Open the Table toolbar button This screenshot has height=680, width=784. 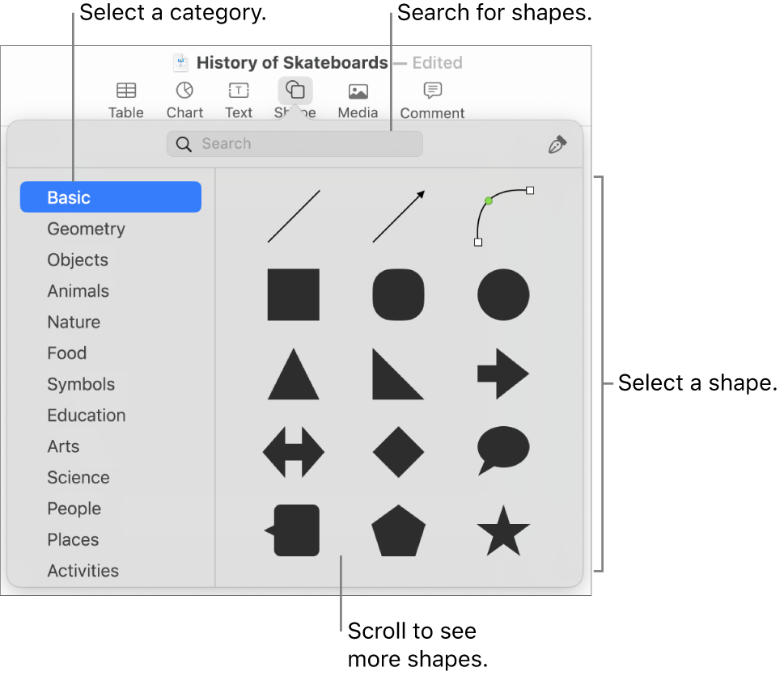[x=126, y=100]
